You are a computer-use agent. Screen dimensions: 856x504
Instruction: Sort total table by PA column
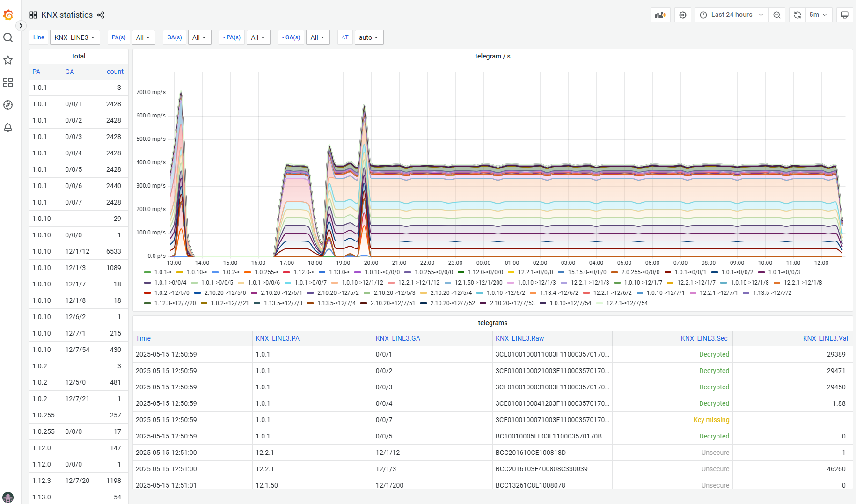37,72
